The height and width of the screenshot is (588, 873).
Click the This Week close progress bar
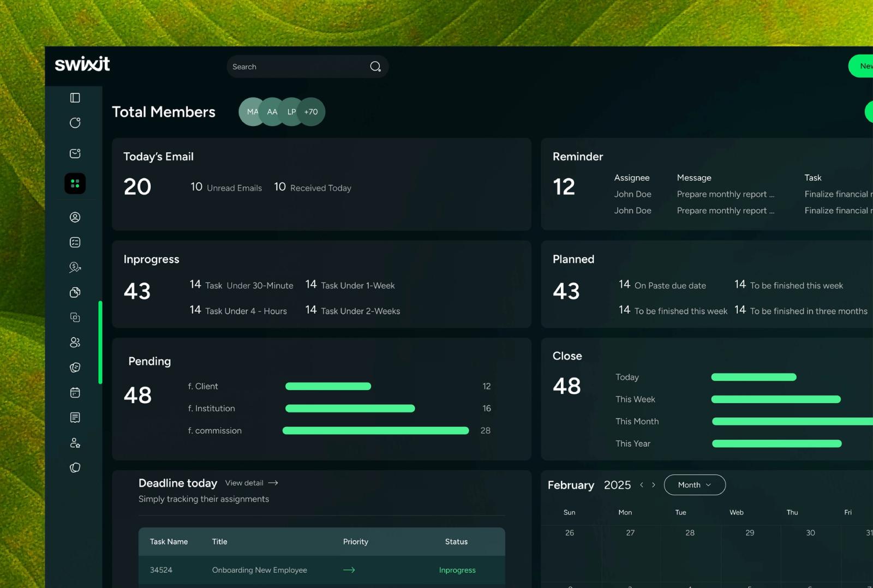(x=776, y=399)
